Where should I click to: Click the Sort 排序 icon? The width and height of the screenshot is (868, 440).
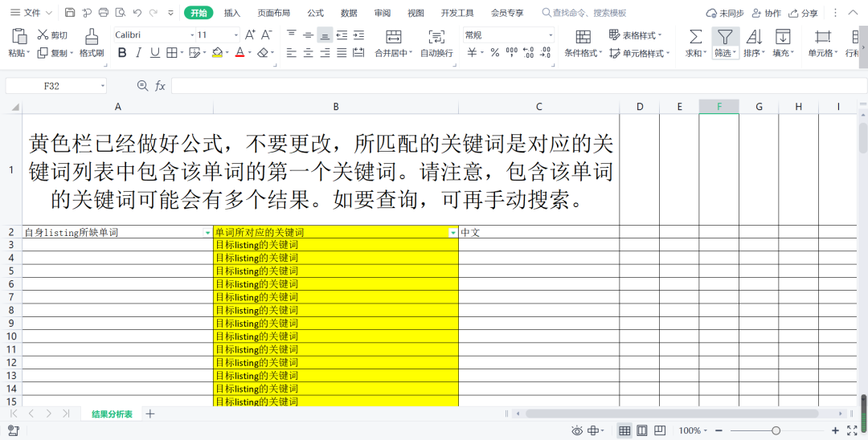(754, 37)
